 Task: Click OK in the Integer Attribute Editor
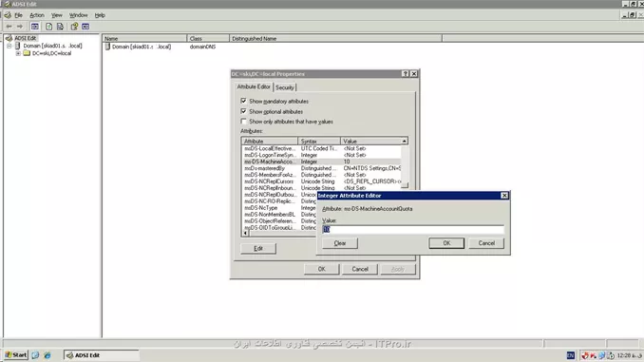[446, 243]
